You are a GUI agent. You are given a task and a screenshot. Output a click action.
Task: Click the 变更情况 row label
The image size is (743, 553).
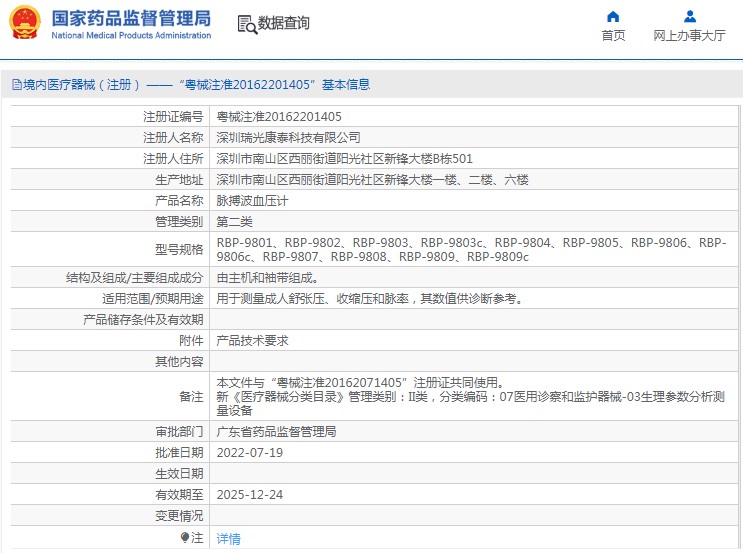pos(179,516)
